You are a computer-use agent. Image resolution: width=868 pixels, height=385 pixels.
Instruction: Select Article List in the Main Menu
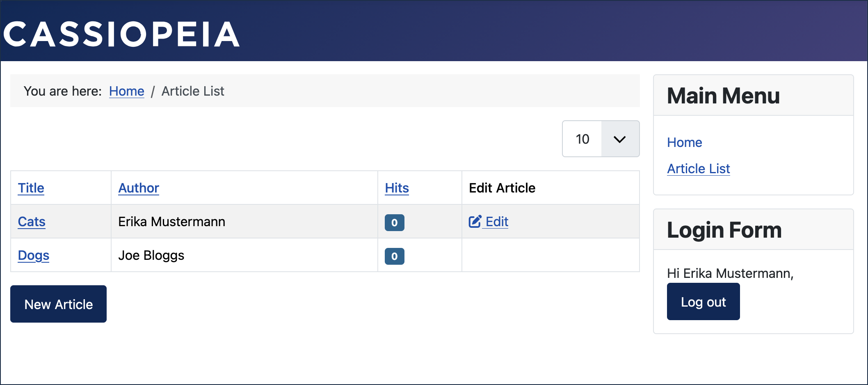pyautogui.click(x=698, y=169)
